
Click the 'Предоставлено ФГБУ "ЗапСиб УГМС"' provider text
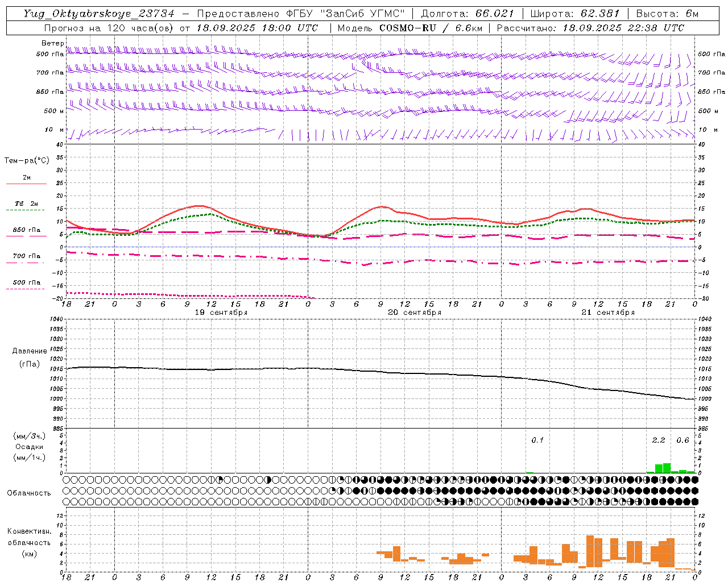(x=301, y=14)
